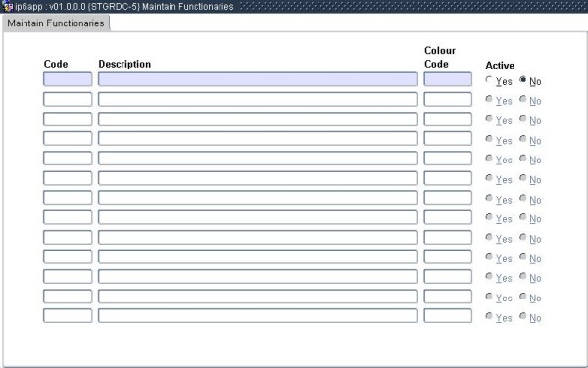588x368 pixels.
Task: Click the Description column header
Action: coord(124,64)
